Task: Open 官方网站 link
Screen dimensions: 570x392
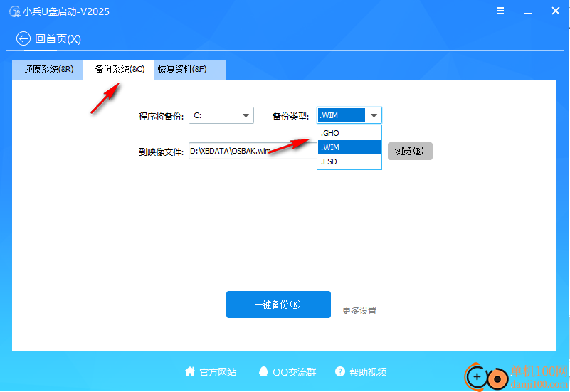Action: [218, 372]
